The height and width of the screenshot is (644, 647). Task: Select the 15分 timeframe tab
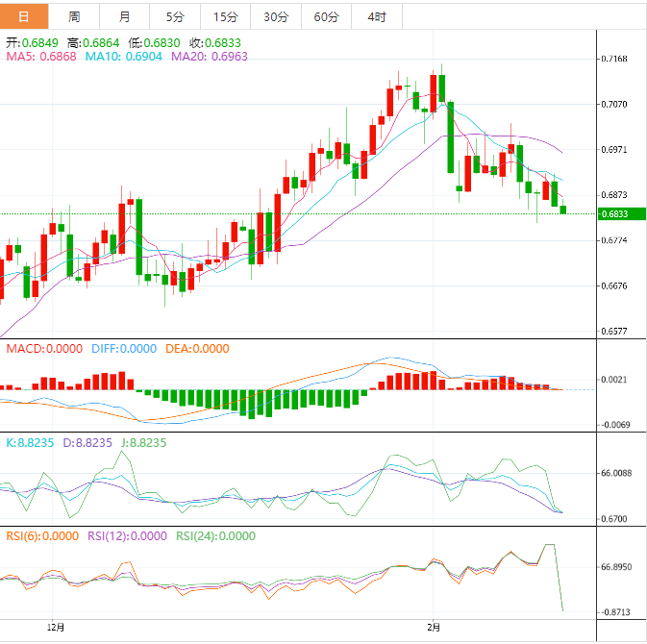click(225, 16)
